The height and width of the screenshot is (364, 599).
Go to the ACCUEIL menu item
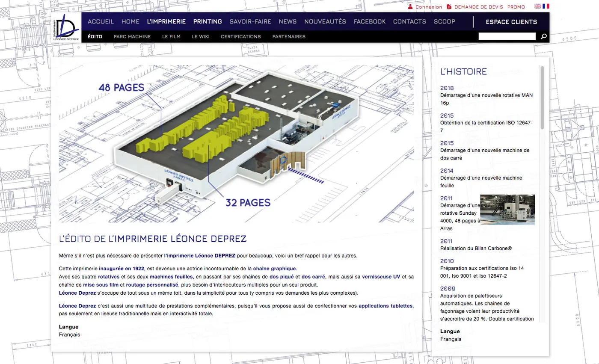[x=101, y=21]
